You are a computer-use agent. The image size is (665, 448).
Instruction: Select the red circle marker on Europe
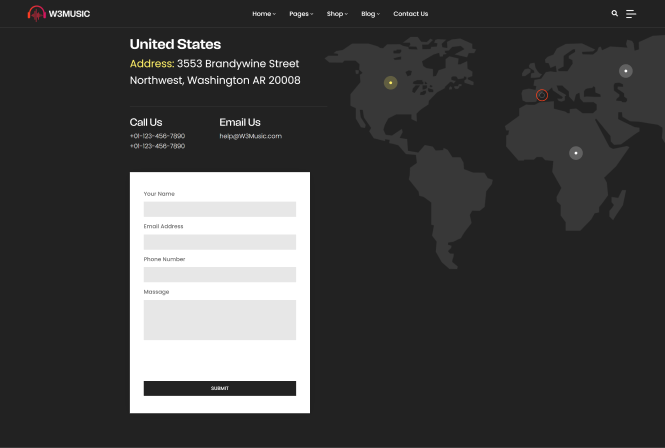point(542,95)
